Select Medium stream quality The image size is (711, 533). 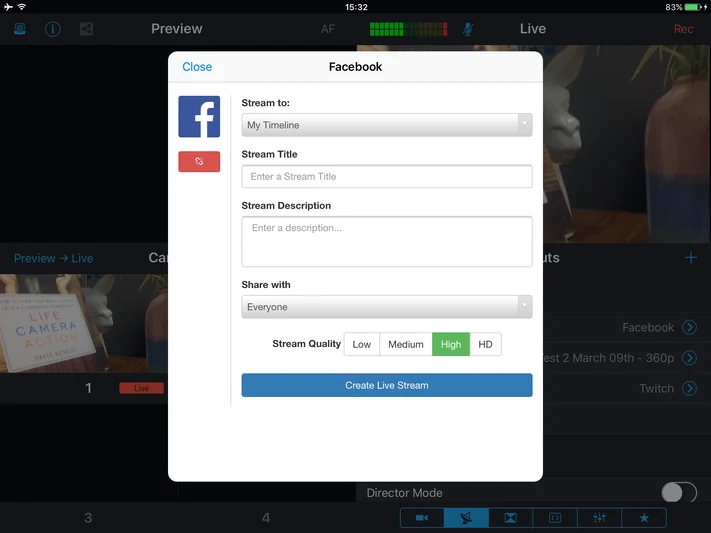(406, 344)
